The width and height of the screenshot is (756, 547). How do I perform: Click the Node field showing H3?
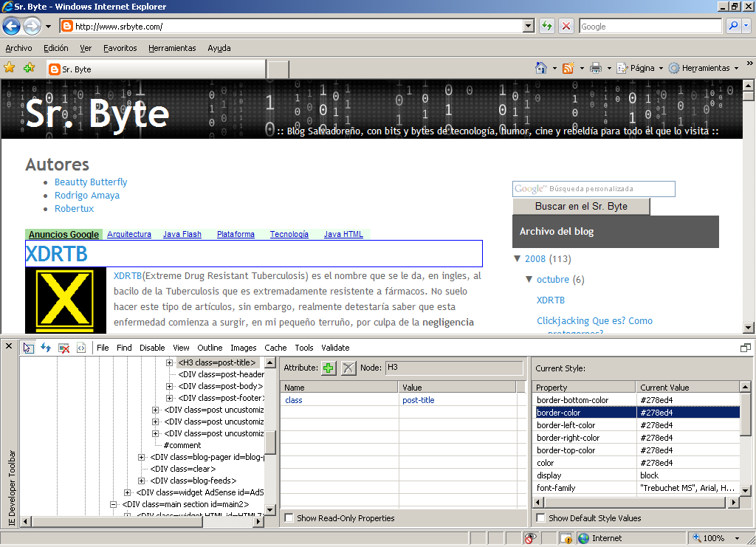coord(454,368)
